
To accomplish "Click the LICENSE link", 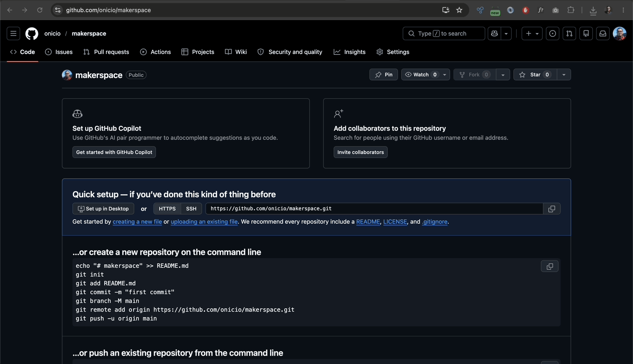I will coord(395,222).
